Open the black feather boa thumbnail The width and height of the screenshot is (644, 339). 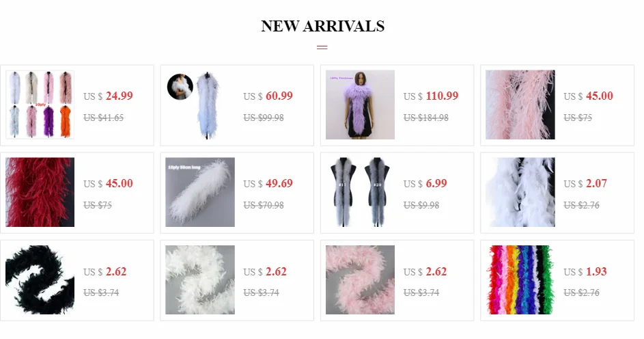40,280
